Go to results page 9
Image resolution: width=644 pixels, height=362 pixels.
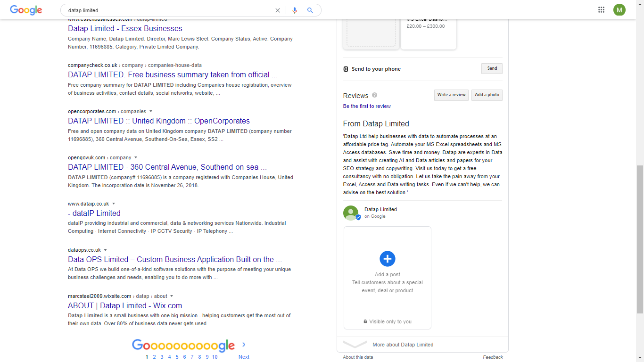coord(207,357)
